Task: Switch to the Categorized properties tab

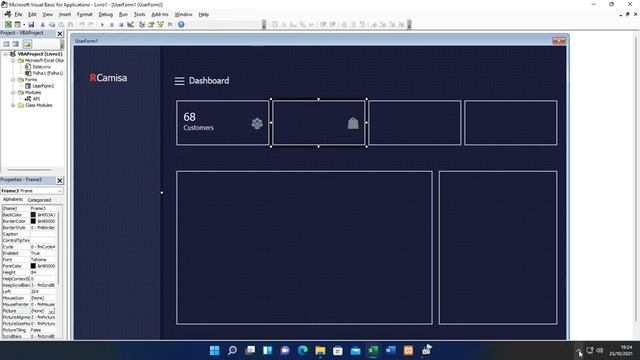Action: [39, 200]
